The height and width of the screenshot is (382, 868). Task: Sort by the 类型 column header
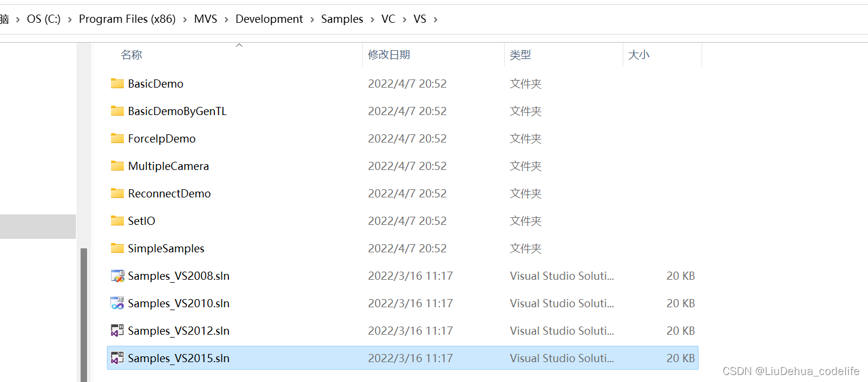pyautogui.click(x=520, y=55)
